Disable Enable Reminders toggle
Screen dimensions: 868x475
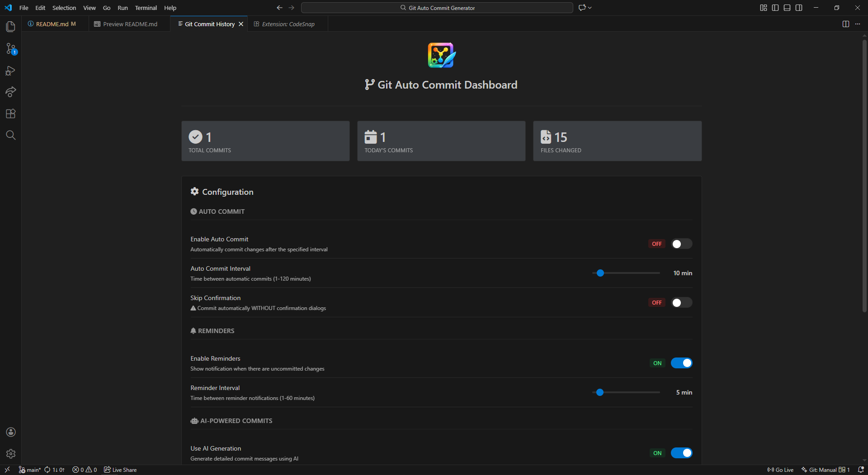[x=681, y=363]
